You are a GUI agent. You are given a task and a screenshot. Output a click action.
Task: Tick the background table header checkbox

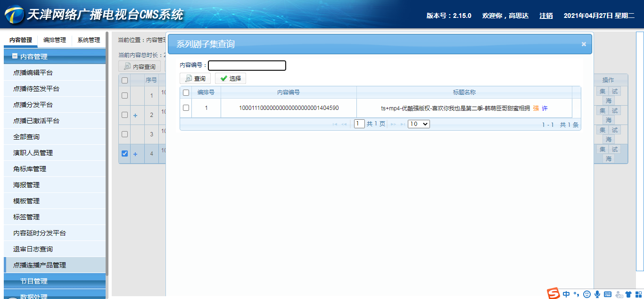(124, 80)
